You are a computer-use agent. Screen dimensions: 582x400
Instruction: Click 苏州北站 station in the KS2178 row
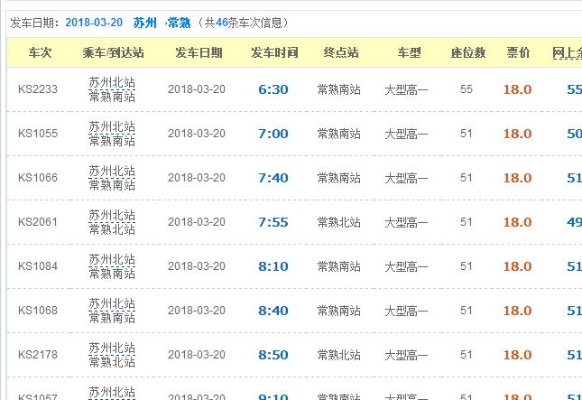[x=112, y=347]
